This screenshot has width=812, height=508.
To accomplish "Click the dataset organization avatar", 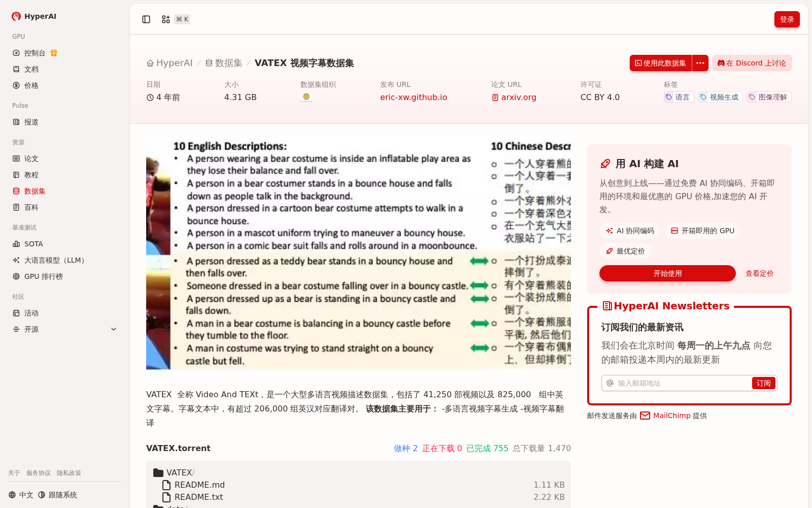I will tap(306, 97).
